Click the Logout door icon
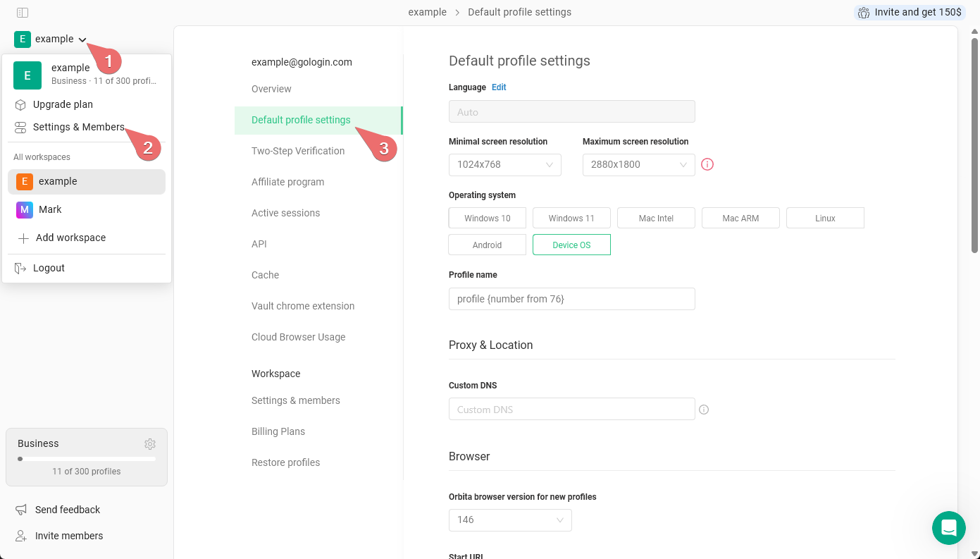The width and height of the screenshot is (980, 559). (20, 269)
